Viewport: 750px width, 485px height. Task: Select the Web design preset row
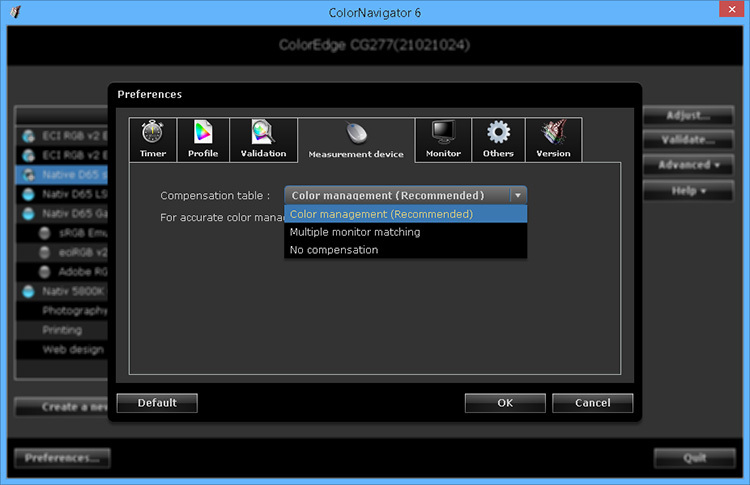62,350
